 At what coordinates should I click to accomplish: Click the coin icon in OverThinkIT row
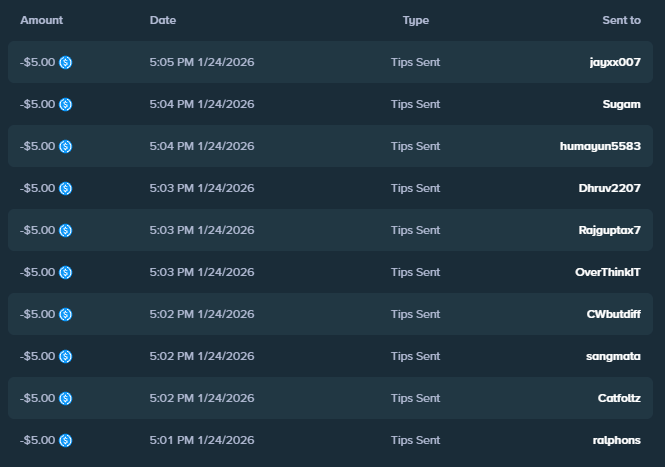(x=65, y=272)
